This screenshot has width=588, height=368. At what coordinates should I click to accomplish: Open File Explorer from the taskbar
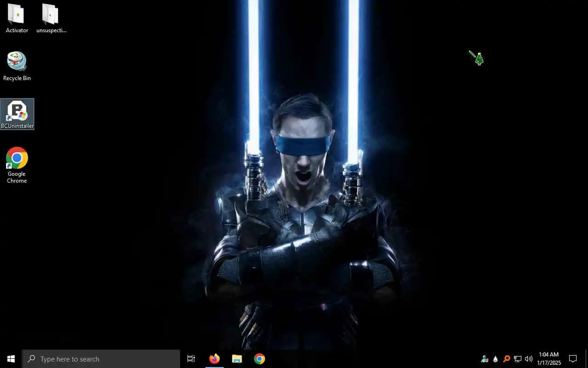[x=237, y=359]
